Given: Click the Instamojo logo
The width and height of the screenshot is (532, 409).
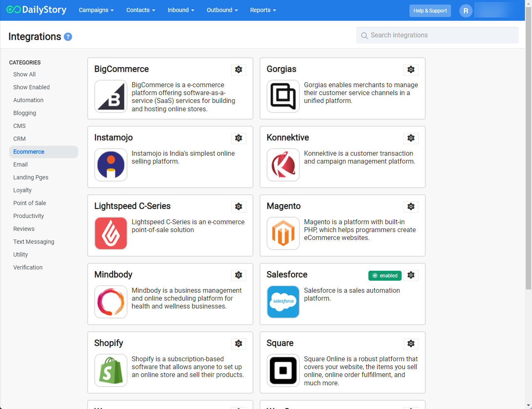Looking at the screenshot, I should pos(111,165).
